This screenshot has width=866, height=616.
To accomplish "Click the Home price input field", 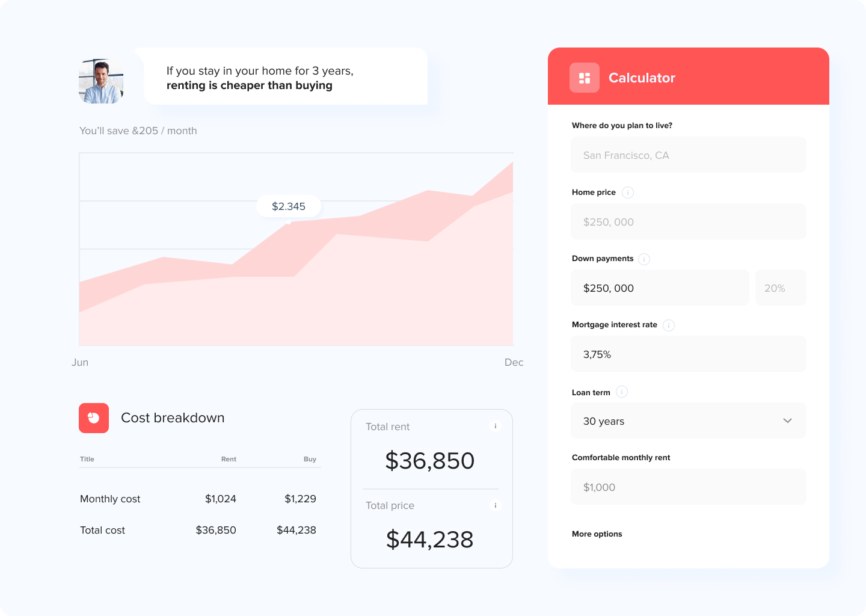I will (688, 222).
